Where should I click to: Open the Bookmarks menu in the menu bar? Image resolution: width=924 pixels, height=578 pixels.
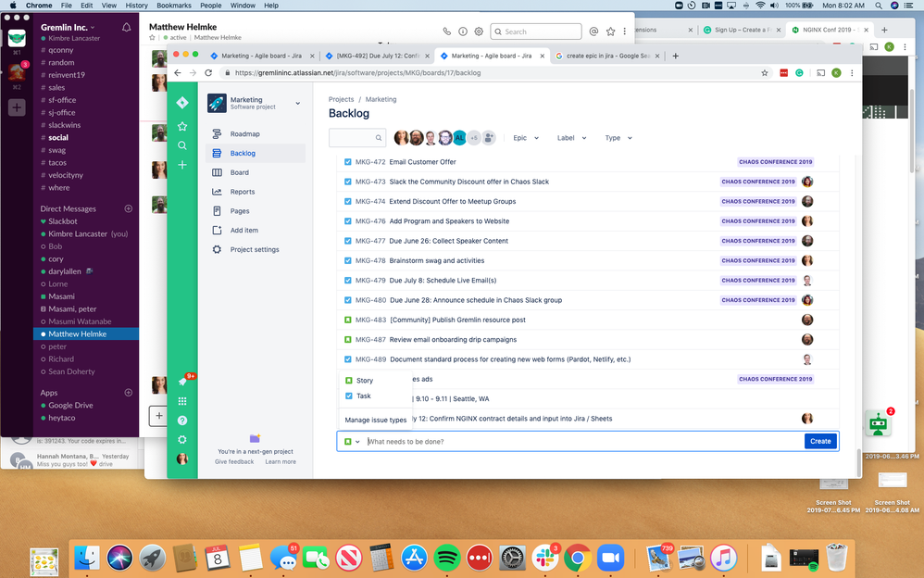(x=174, y=5)
